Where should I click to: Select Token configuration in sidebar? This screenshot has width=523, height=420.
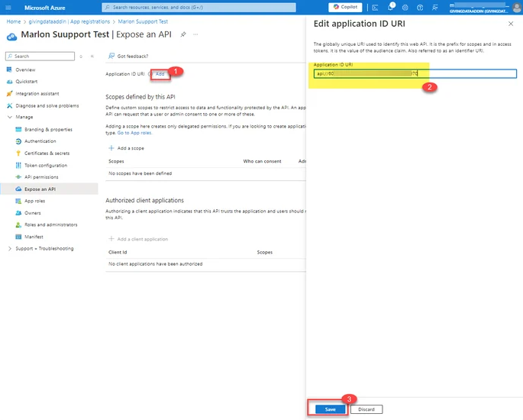(x=46, y=165)
